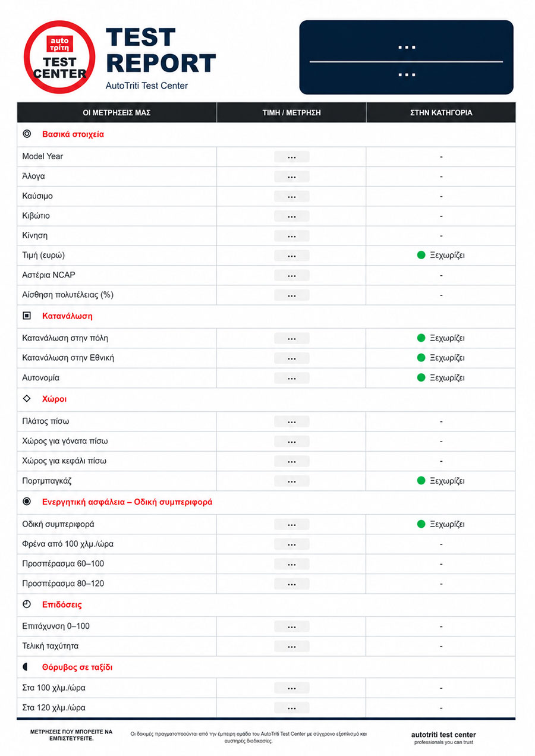Click the icon beside Ενεργητική ασφάλεια heading
Viewport: 535px width, 756px height.
(x=27, y=502)
